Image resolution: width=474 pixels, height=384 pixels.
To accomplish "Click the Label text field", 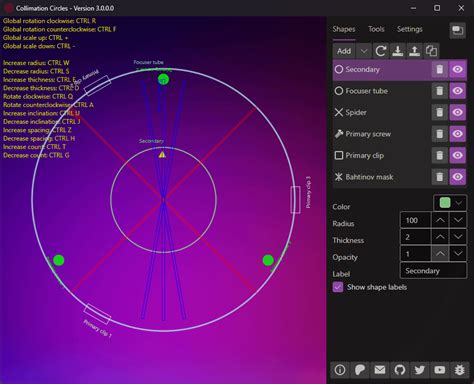I will (x=433, y=271).
